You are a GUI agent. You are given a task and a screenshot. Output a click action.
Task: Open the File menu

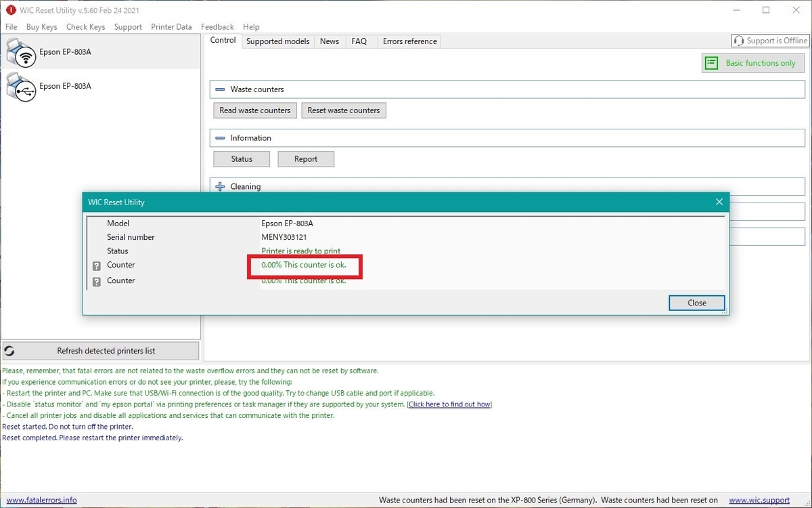coord(11,27)
